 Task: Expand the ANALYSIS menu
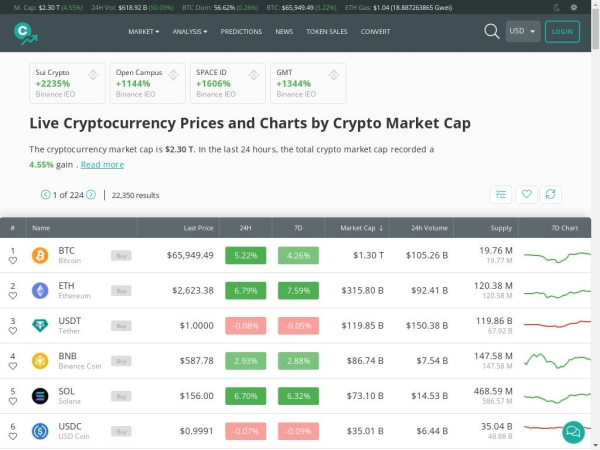[190, 32]
